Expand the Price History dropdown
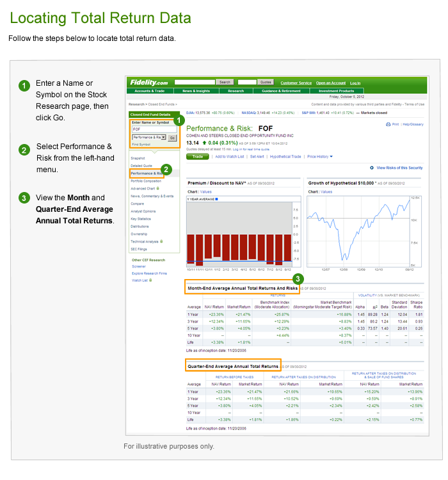The height and width of the screenshot is (480, 448). point(319,156)
